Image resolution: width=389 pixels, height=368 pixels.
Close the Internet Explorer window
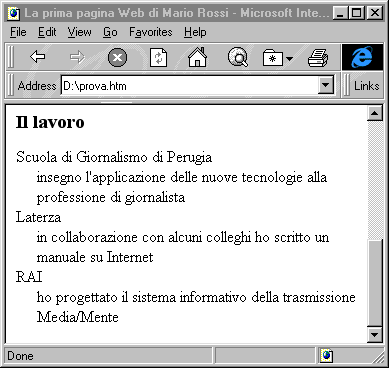pyautogui.click(x=374, y=13)
